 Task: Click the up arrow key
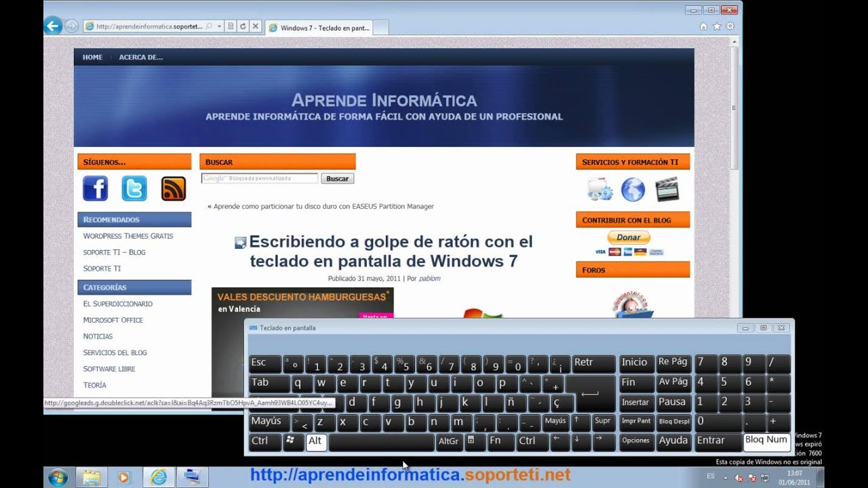(580, 422)
